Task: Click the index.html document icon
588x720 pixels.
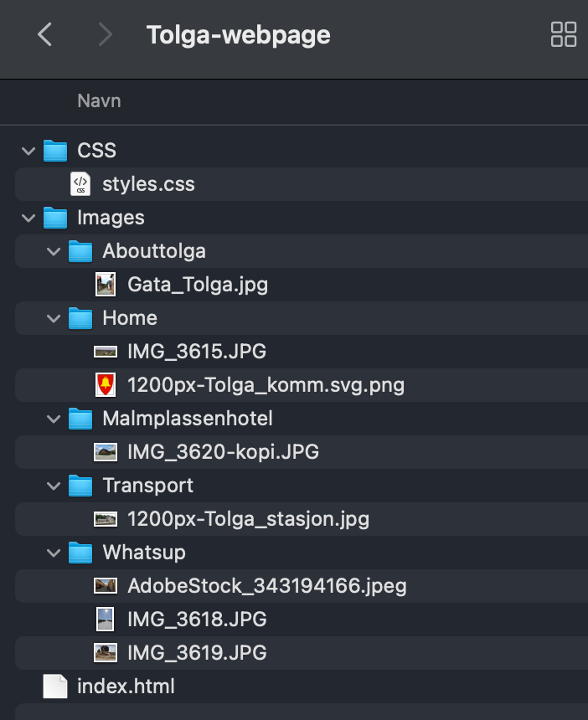Action: (x=55, y=687)
